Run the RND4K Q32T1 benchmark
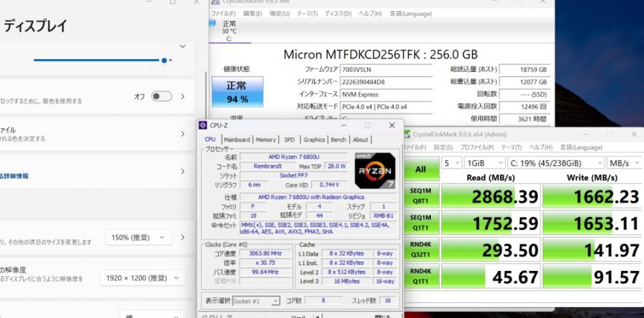 coord(421,249)
